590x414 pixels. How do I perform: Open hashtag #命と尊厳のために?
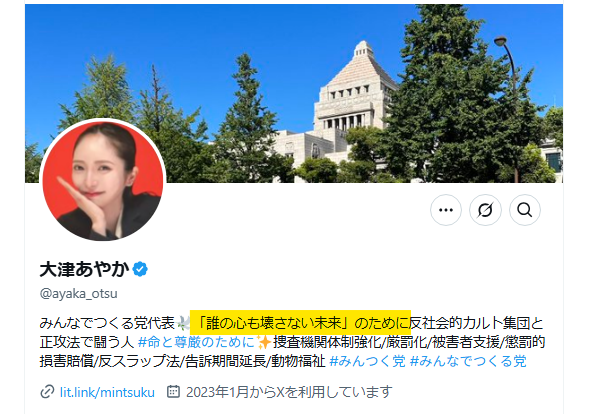[196, 342]
